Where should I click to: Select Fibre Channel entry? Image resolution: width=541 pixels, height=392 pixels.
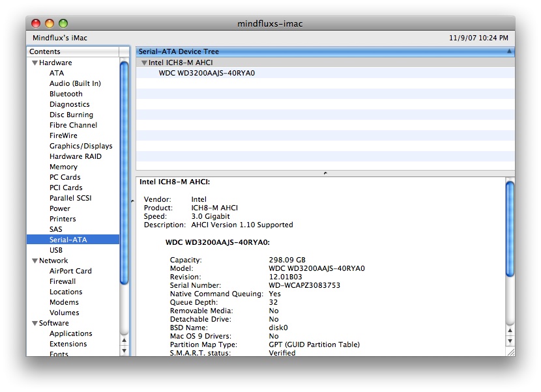tap(73, 125)
